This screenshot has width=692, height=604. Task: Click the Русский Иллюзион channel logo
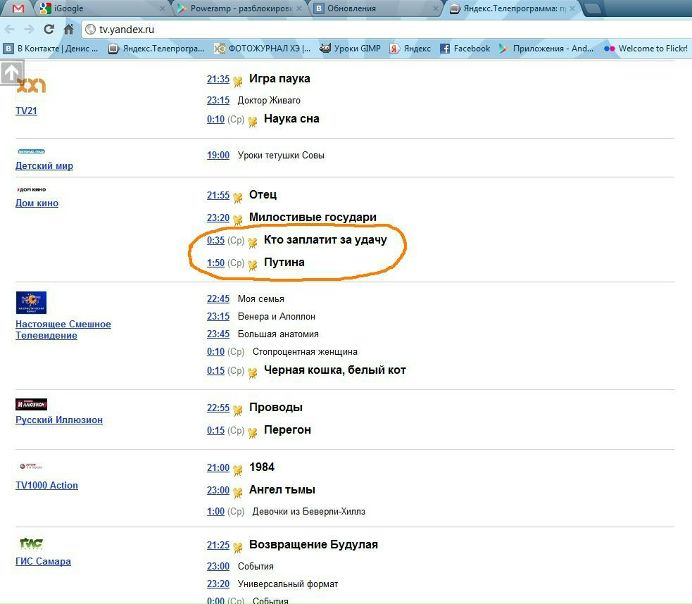pos(31,404)
